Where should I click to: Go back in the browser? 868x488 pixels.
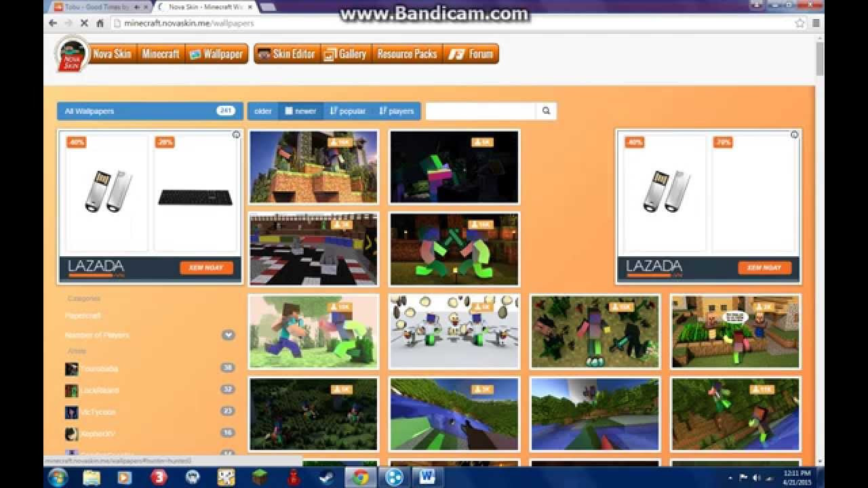pos(53,23)
